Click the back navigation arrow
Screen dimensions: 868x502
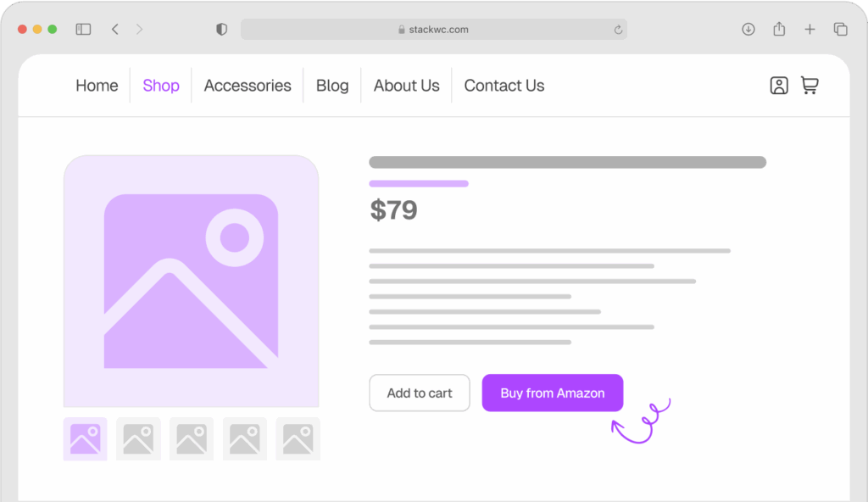(x=114, y=28)
